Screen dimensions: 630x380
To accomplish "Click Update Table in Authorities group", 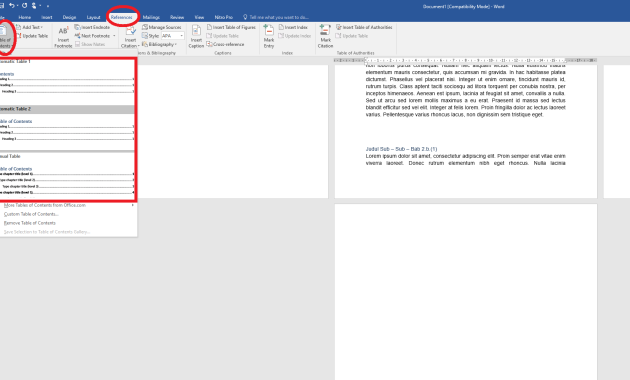I will coord(352,36).
